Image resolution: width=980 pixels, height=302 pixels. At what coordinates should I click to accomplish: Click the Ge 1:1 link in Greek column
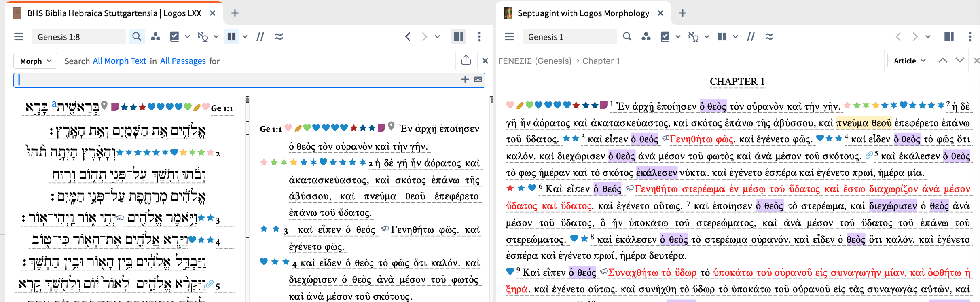pos(271,129)
